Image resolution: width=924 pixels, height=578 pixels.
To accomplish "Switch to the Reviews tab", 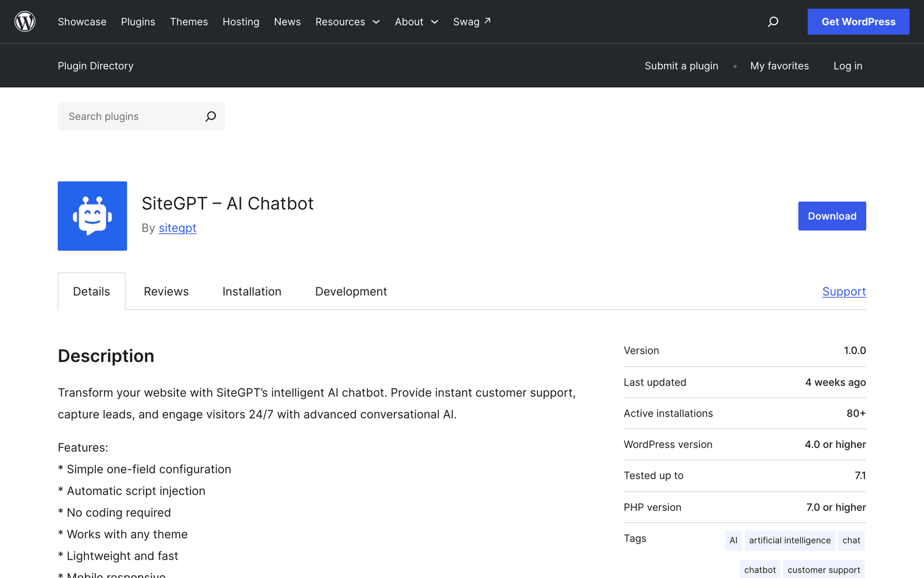I will click(x=166, y=291).
